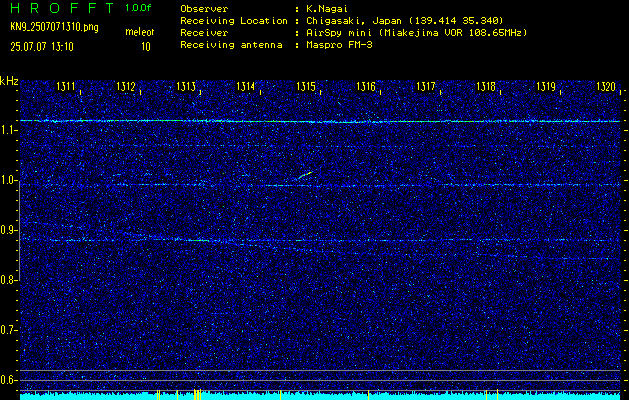Select the observer name K.Nagai
The height and width of the screenshot is (400, 629).
(x=327, y=9)
